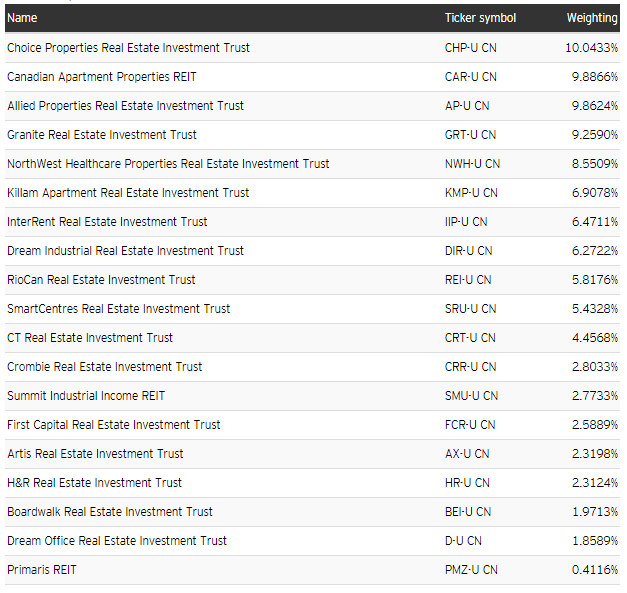Screen dimensions: 627x593
Task: Click ticker REI-U CN
Action: pyautogui.click(x=468, y=280)
